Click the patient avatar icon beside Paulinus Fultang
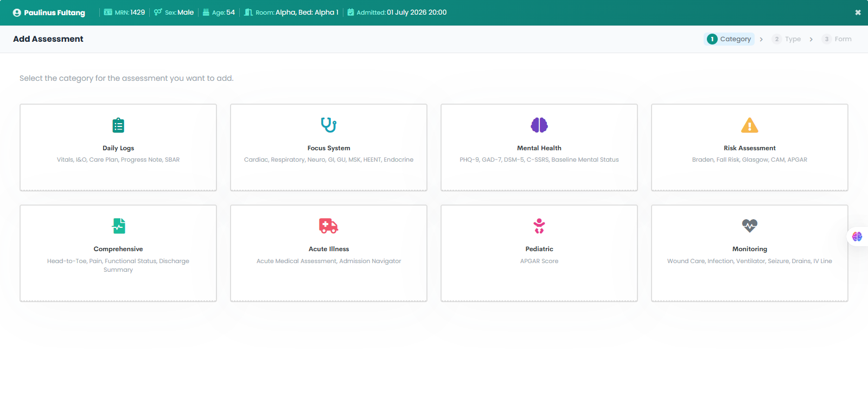Viewport: 868px width, 415px height. click(x=17, y=12)
